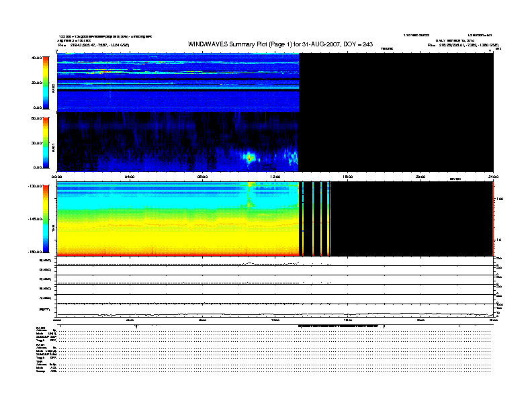Click the RAD1 header in the status table
The width and height of the screenshot is (532, 411).
click(41, 345)
